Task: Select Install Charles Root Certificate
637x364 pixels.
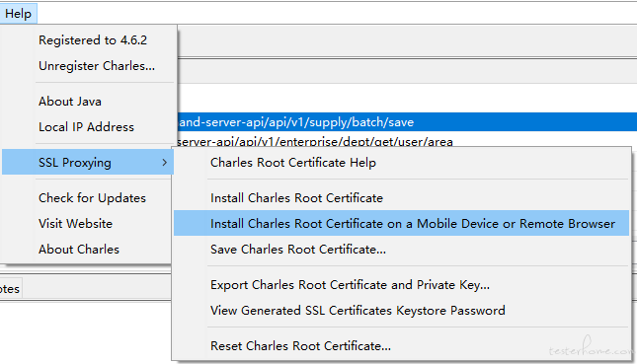Action: pos(296,198)
